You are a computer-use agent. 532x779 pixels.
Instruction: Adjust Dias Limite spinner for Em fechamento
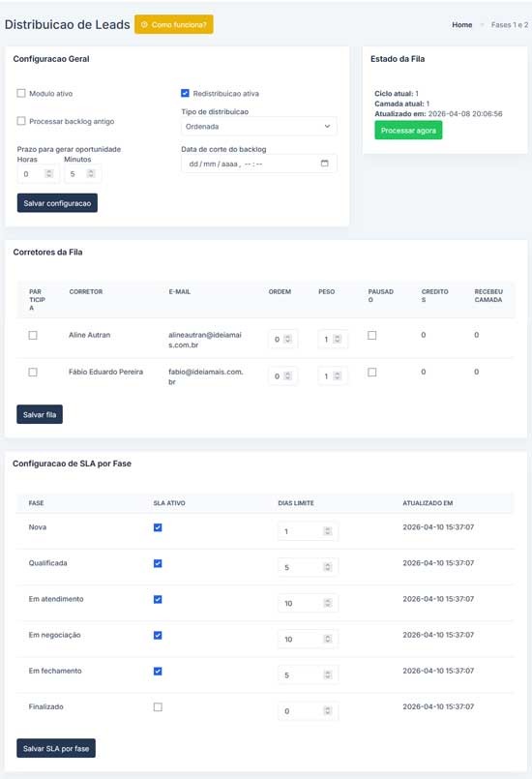327,674
